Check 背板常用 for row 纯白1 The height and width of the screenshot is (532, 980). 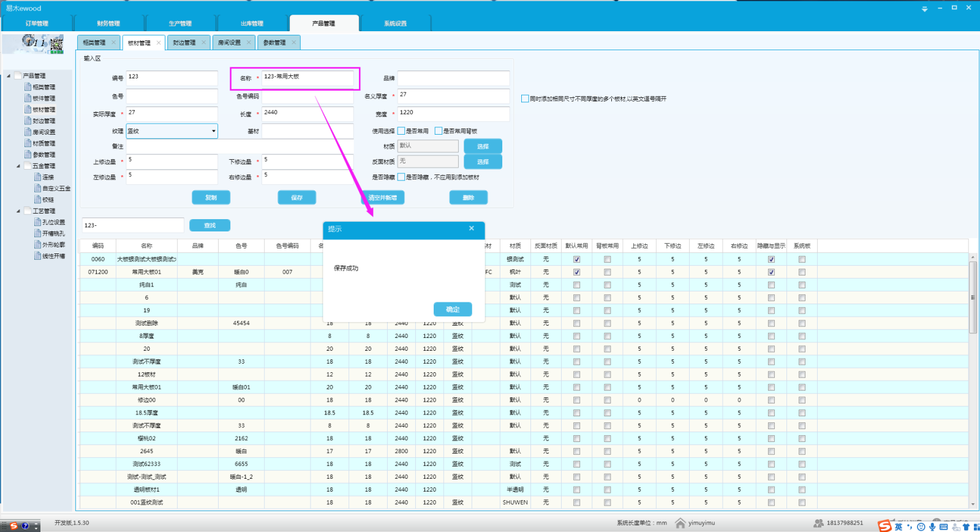607,285
